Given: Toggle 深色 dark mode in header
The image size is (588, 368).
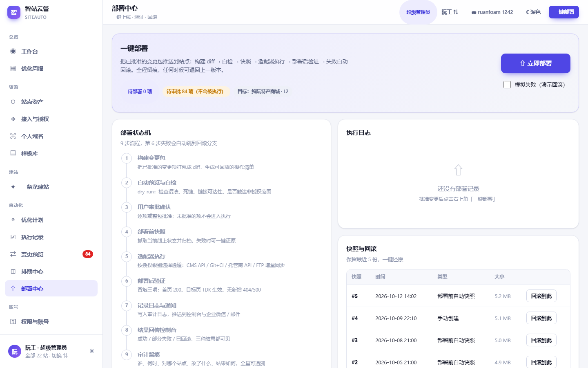Looking at the screenshot, I should click(533, 12).
